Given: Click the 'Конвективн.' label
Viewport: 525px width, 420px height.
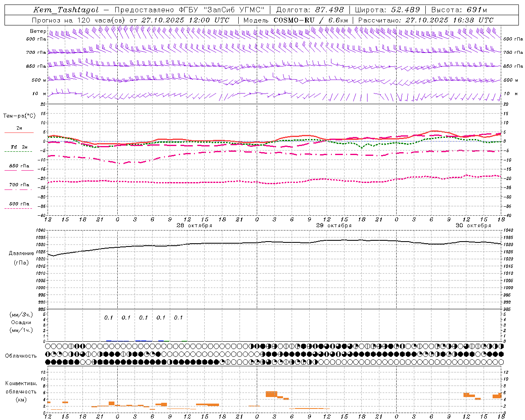Looking at the screenshot, I should coord(21,383).
